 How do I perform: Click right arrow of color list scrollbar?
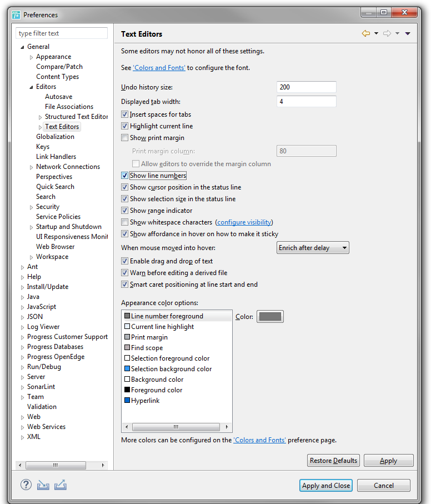pos(227,427)
